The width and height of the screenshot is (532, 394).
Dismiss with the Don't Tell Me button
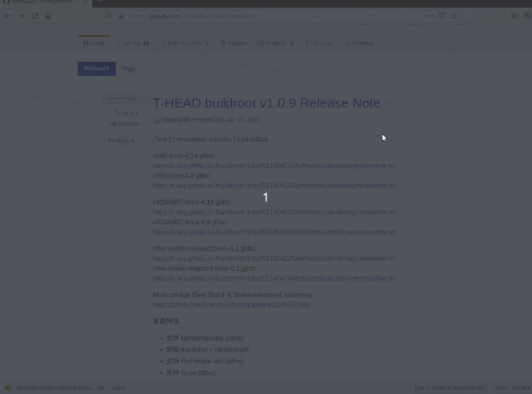(512, 388)
